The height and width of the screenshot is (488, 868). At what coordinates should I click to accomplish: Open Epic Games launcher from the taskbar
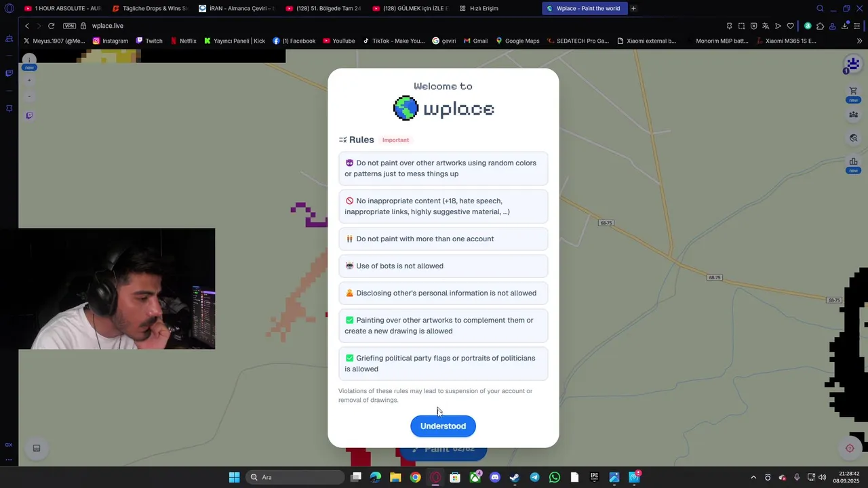[x=594, y=477]
